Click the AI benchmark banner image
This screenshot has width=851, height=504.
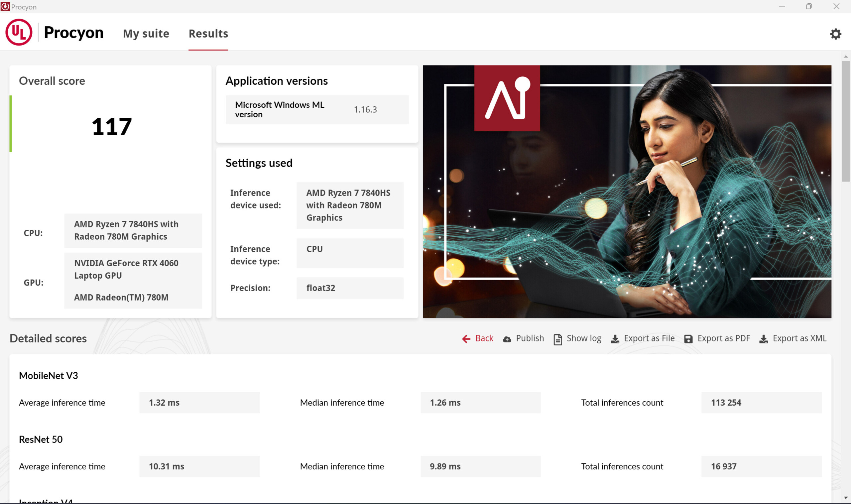click(x=627, y=191)
